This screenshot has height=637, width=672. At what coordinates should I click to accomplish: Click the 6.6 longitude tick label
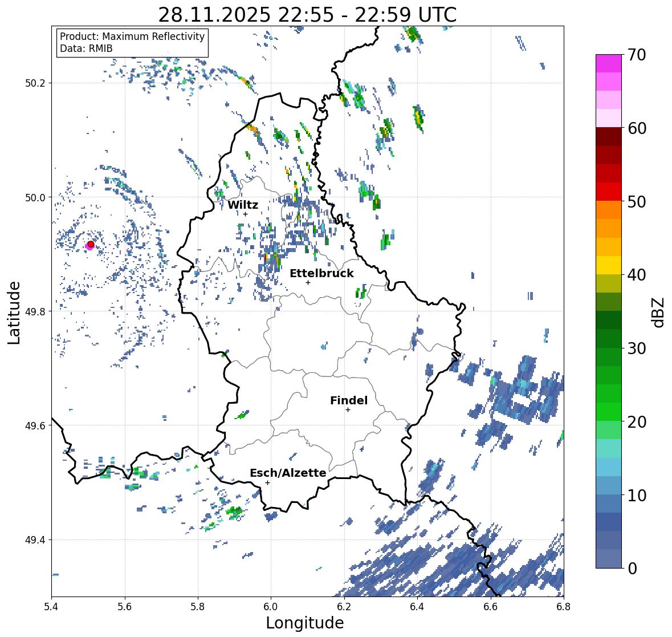pyautogui.click(x=490, y=606)
